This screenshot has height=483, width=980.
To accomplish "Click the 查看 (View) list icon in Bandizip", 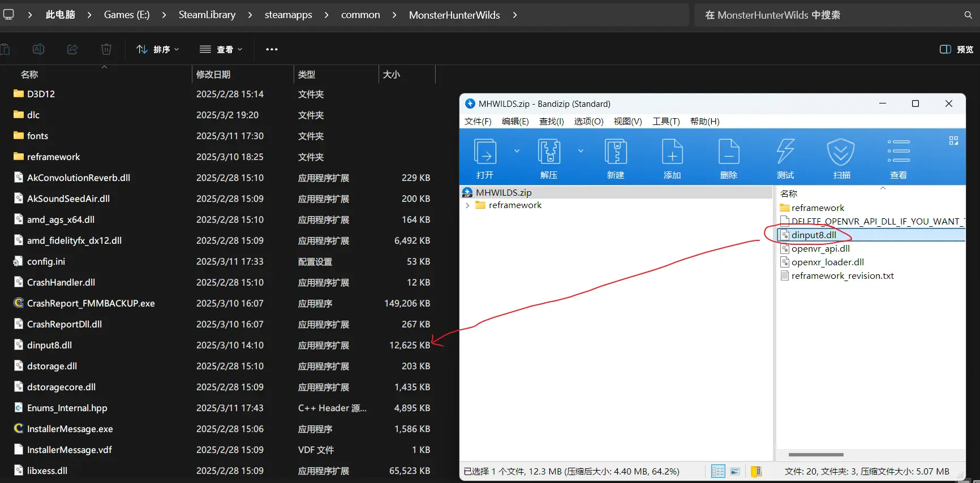I will click(x=898, y=152).
